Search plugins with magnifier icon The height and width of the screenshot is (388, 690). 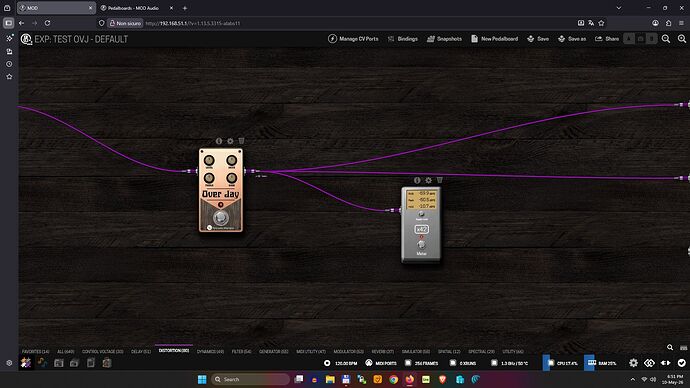point(670,348)
